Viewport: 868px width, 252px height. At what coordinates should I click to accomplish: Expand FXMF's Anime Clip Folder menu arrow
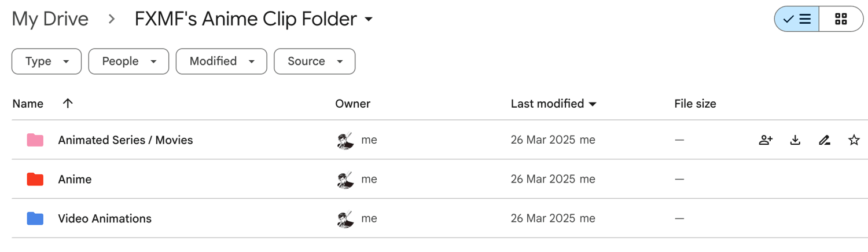pos(369,20)
